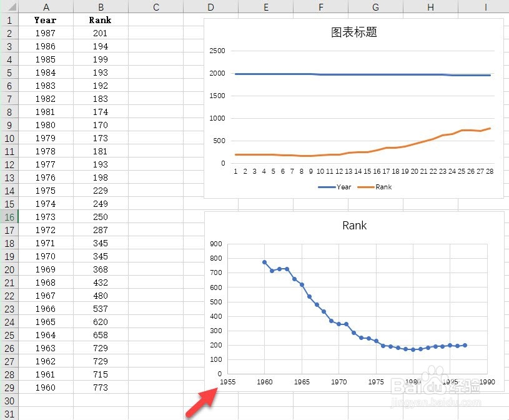
Task: Click the Rank legend entry
Action: click(x=375, y=187)
